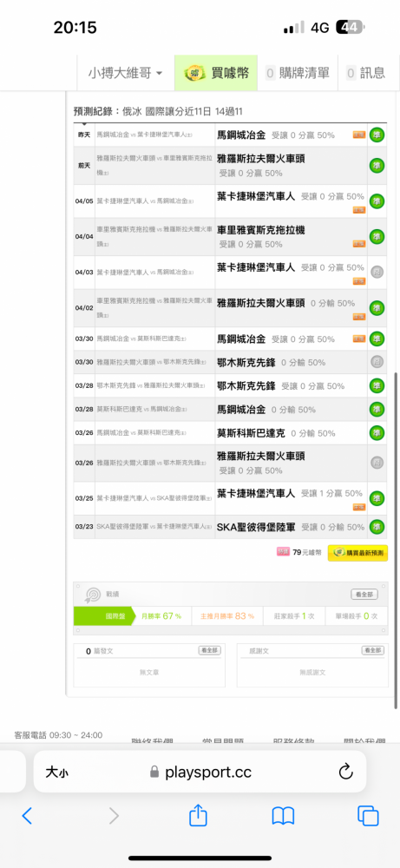
Task: Click 看全部 next to 感謝文
Action: tap(373, 650)
